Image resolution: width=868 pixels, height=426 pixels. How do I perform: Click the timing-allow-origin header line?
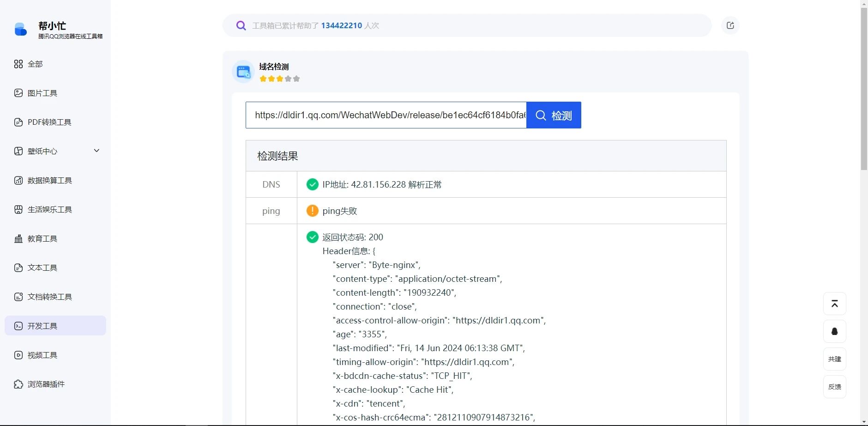coord(423,362)
